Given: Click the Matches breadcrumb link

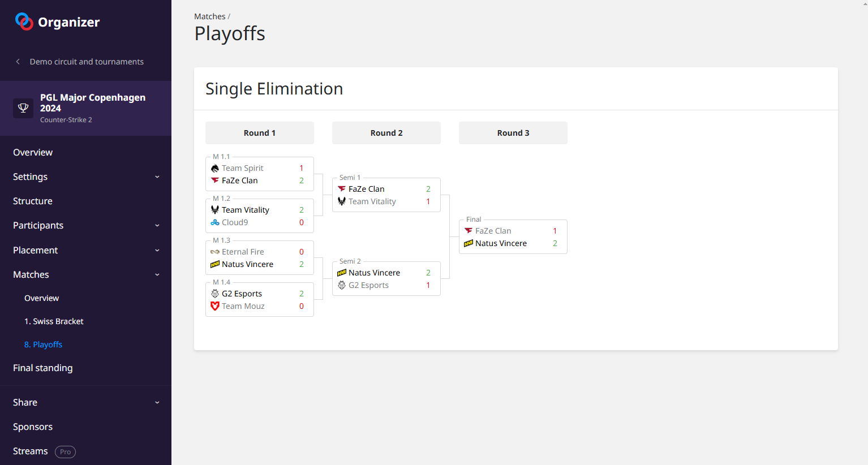Looking at the screenshot, I should coord(209,16).
